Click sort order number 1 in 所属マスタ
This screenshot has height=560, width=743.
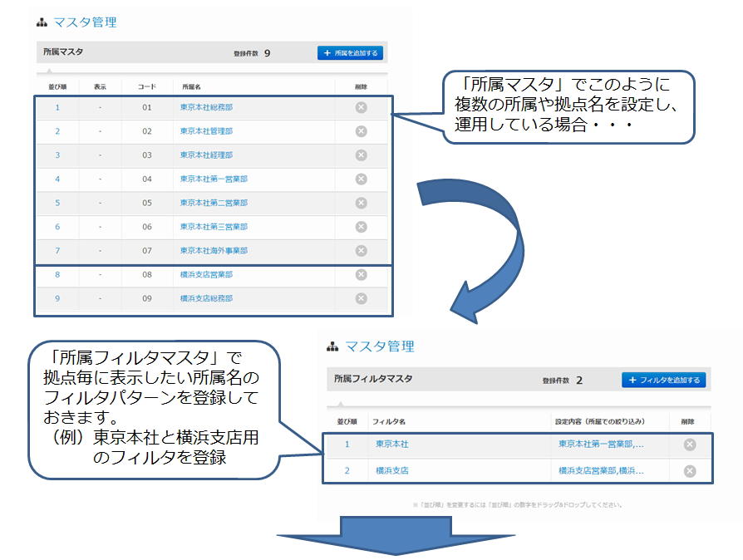[57, 107]
